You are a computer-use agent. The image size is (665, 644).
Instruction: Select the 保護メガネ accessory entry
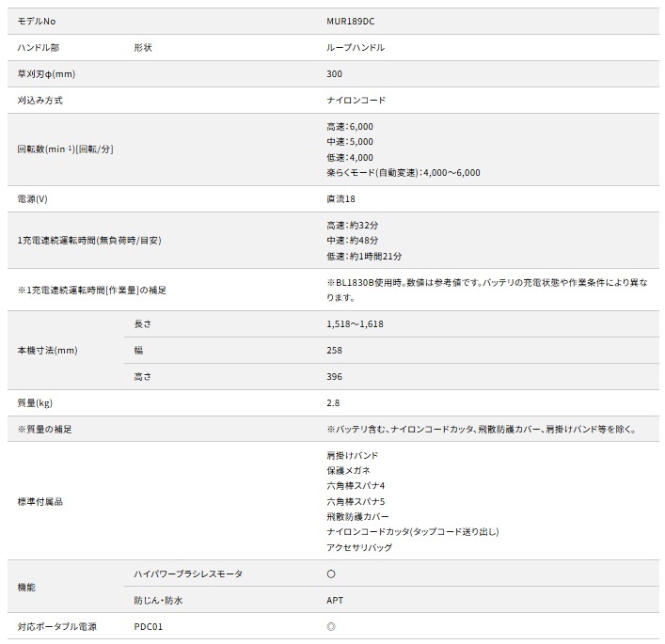coord(348,471)
